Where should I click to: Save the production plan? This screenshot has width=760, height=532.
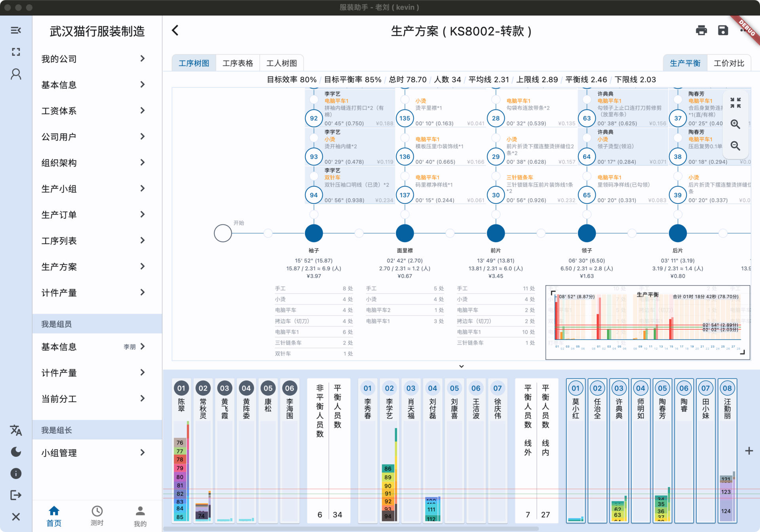723,30
